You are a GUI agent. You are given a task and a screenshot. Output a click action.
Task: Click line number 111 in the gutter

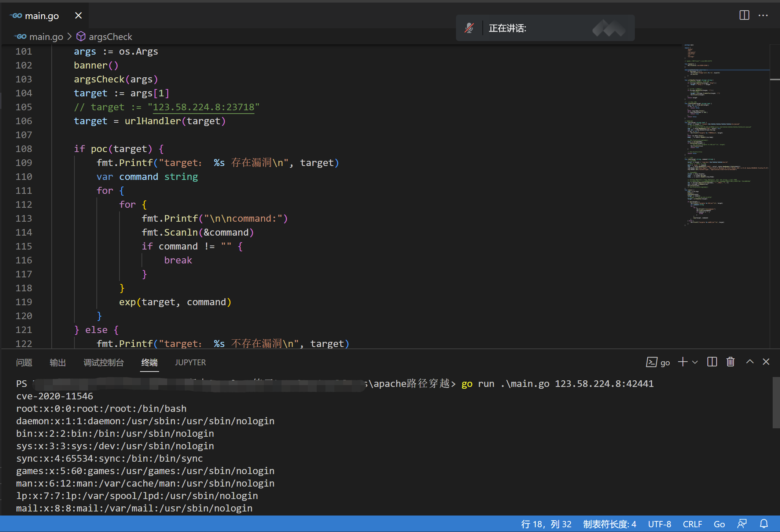pyautogui.click(x=24, y=191)
